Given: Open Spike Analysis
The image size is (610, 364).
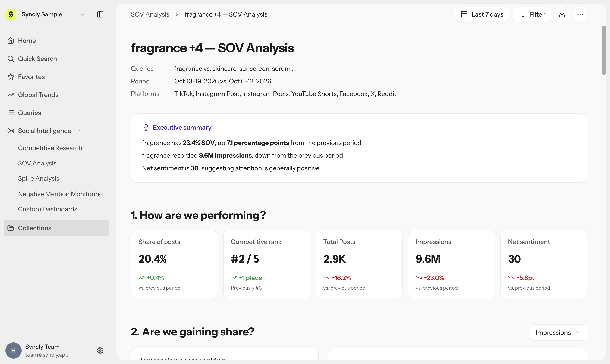Looking at the screenshot, I should [39, 179].
